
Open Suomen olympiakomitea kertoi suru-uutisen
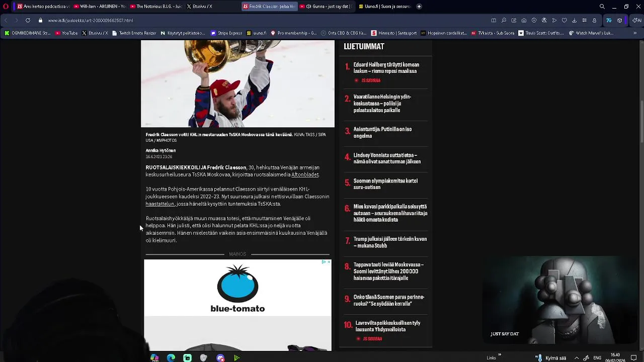click(385, 184)
